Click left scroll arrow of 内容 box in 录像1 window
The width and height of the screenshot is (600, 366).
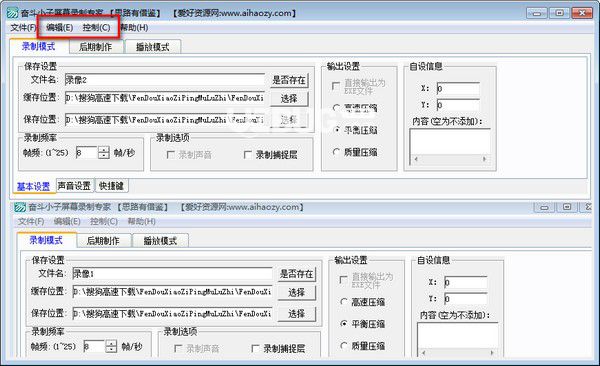click(424, 353)
